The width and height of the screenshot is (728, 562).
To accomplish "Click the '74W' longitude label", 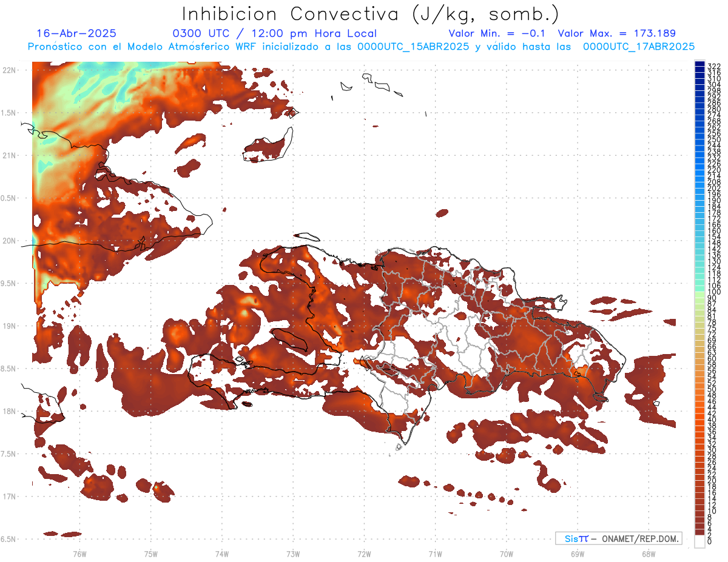I will [x=222, y=554].
